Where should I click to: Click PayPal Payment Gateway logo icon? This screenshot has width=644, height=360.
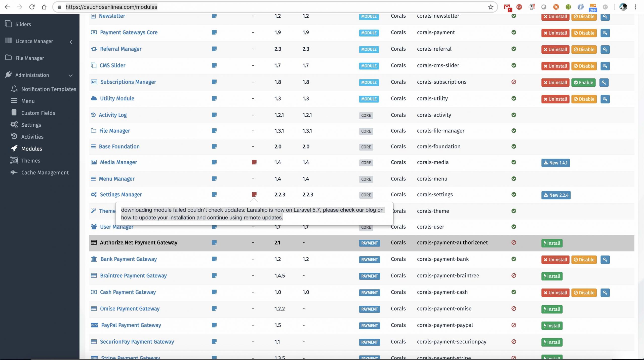tap(94, 325)
